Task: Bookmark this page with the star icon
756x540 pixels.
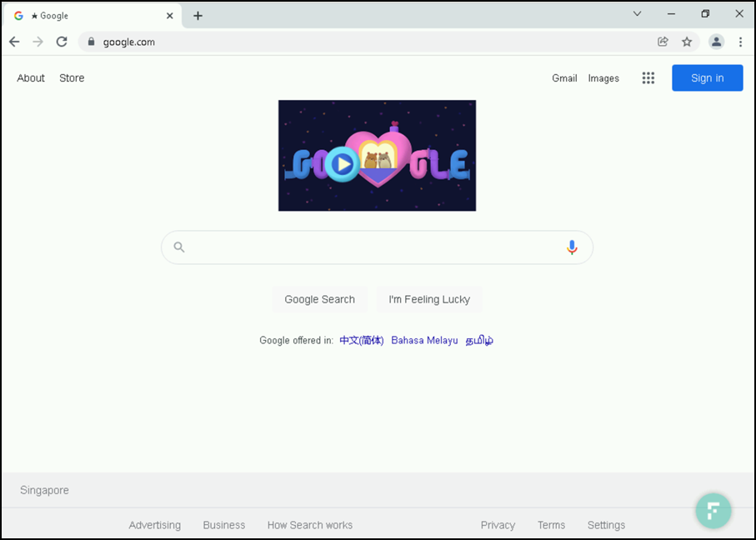Action: (x=687, y=42)
